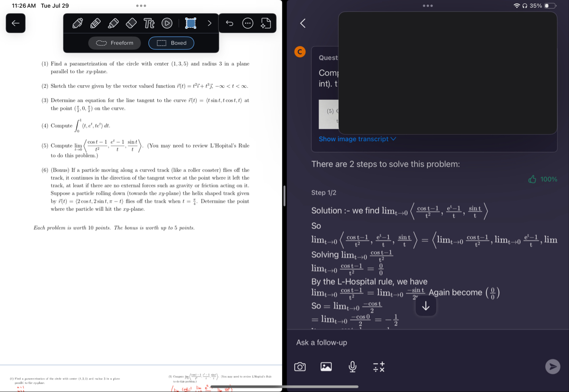
Task: Keep selection mode on Boxed
Action: tap(171, 43)
